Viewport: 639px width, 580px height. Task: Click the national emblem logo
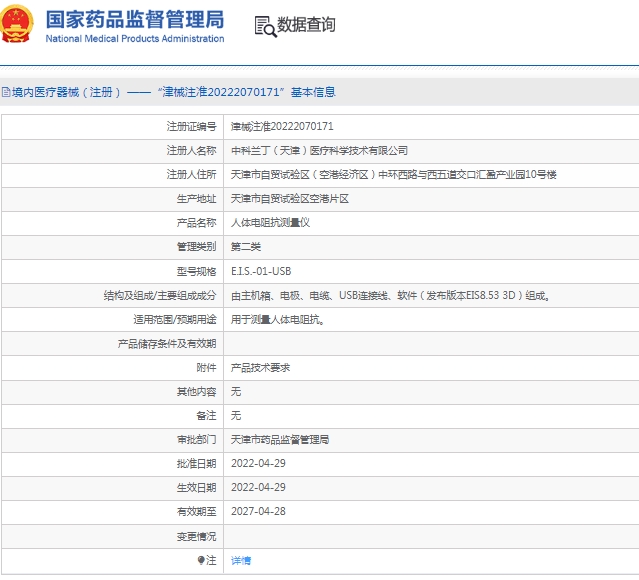click(15, 24)
